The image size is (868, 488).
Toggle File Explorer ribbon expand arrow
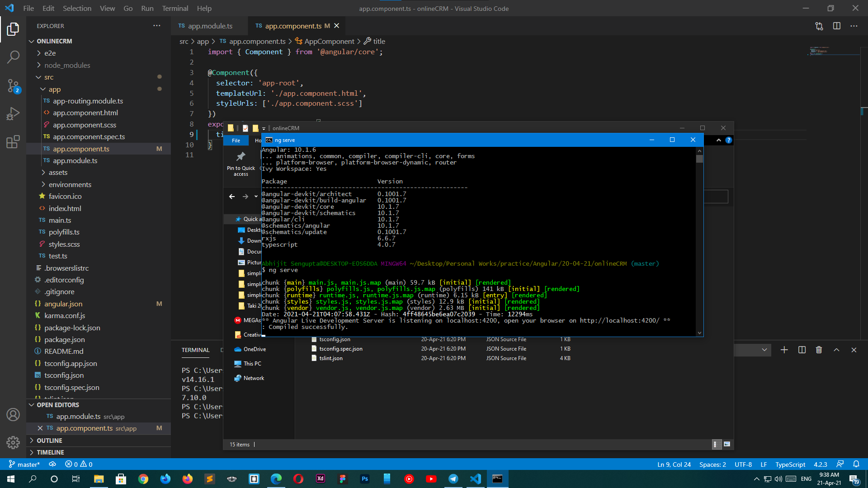click(x=718, y=140)
